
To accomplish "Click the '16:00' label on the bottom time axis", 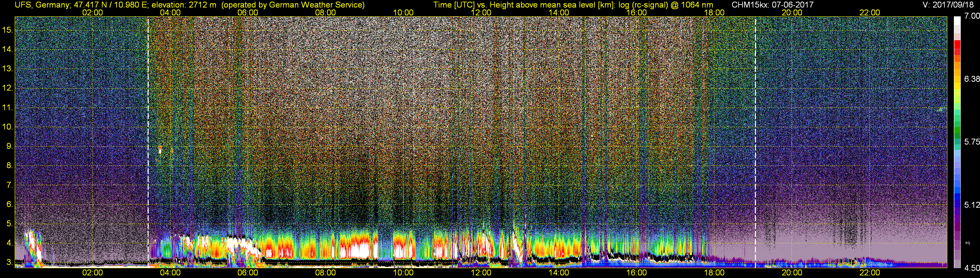I will [x=636, y=273].
